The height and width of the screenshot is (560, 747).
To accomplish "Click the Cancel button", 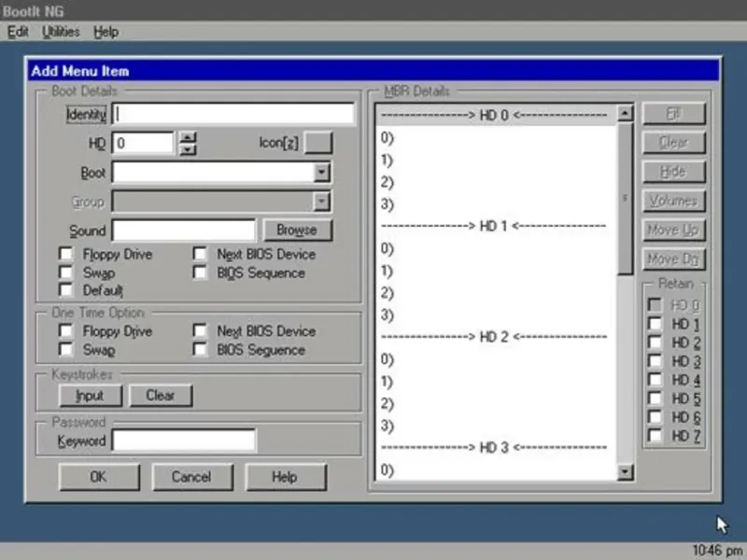I will [192, 477].
